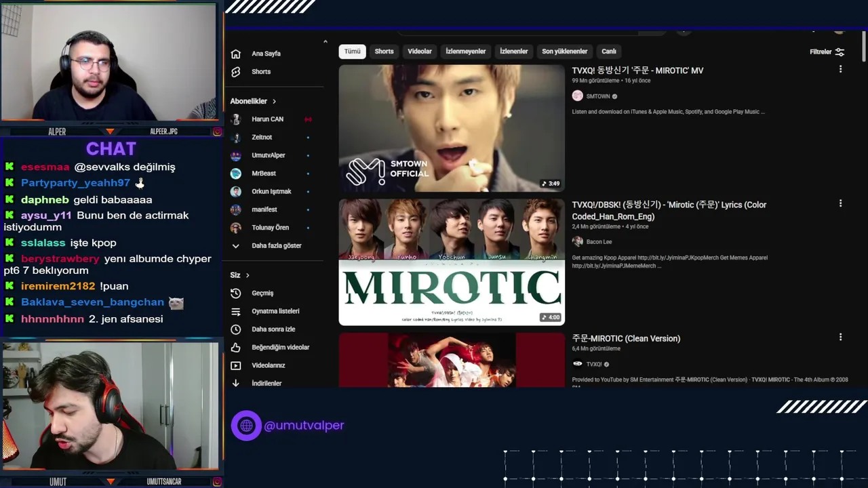The image size is (868, 488).
Task: Click berystrawbery username in chat
Action: click(x=60, y=259)
